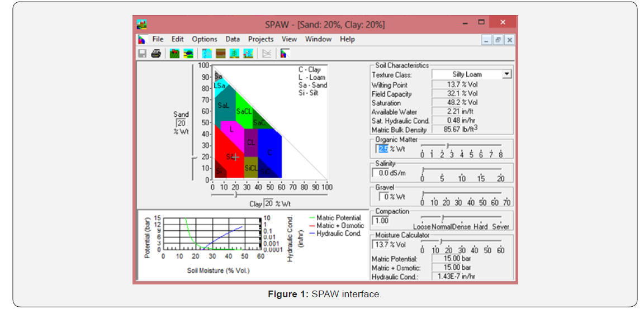Minimize the inner document window
644x309 pixels.
[x=486, y=40]
